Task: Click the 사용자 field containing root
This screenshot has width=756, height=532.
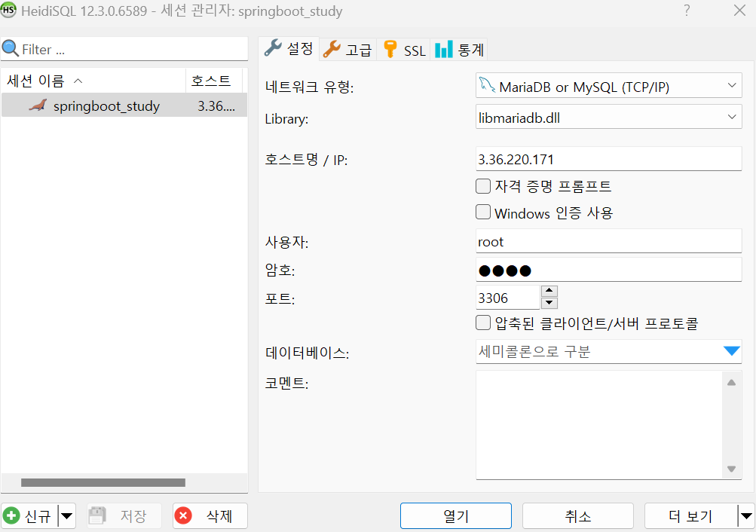Action: pyautogui.click(x=608, y=241)
